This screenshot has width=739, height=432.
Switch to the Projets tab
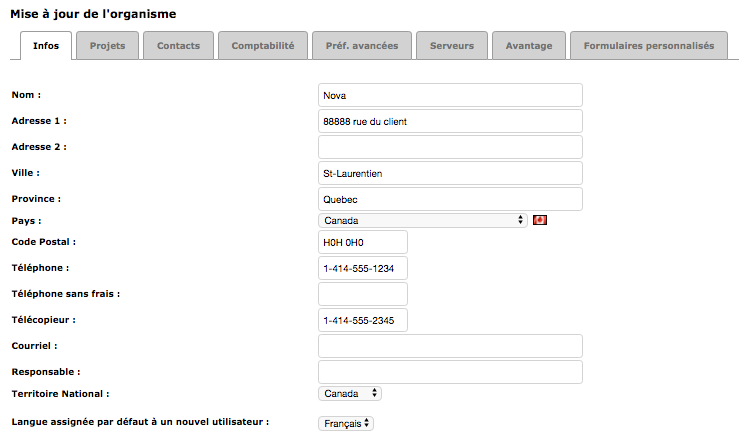point(108,46)
